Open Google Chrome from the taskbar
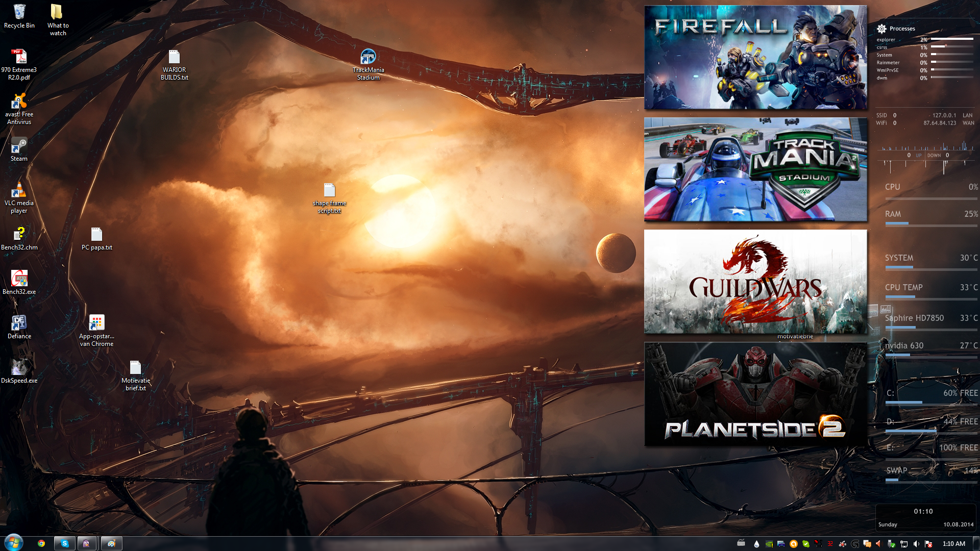 click(x=41, y=543)
